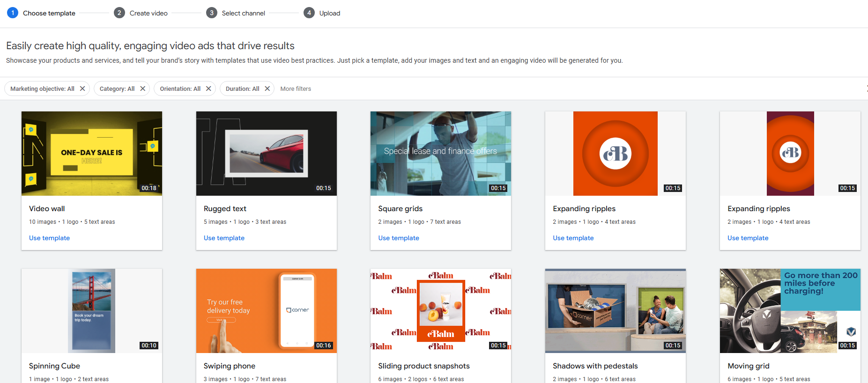Viewport: 868px width, 383px height.
Task: Click the step 3 number circle
Action: pos(212,13)
